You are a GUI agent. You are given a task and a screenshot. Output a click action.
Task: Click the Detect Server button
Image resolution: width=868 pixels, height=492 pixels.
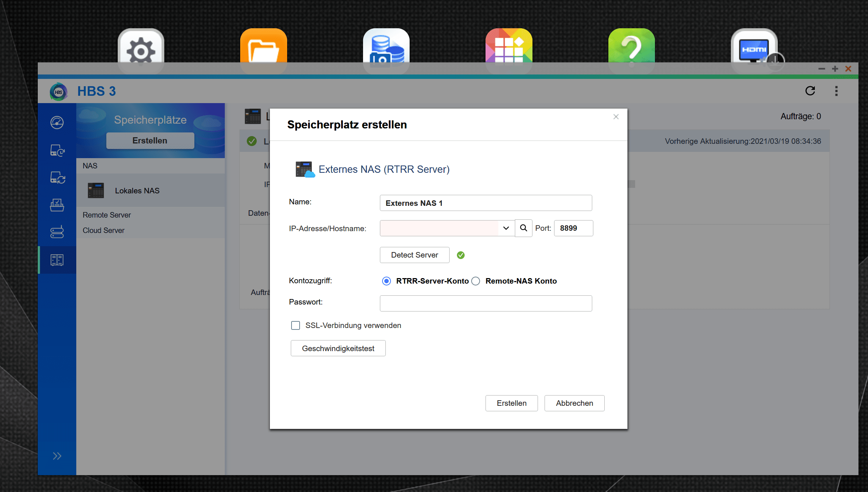coord(415,255)
